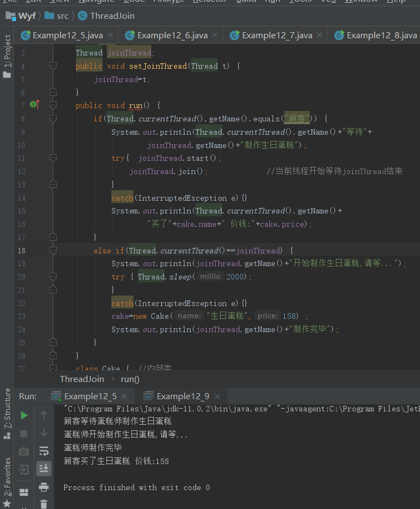Select the Example12_9 run tab
The image size is (420, 509).
(x=182, y=396)
